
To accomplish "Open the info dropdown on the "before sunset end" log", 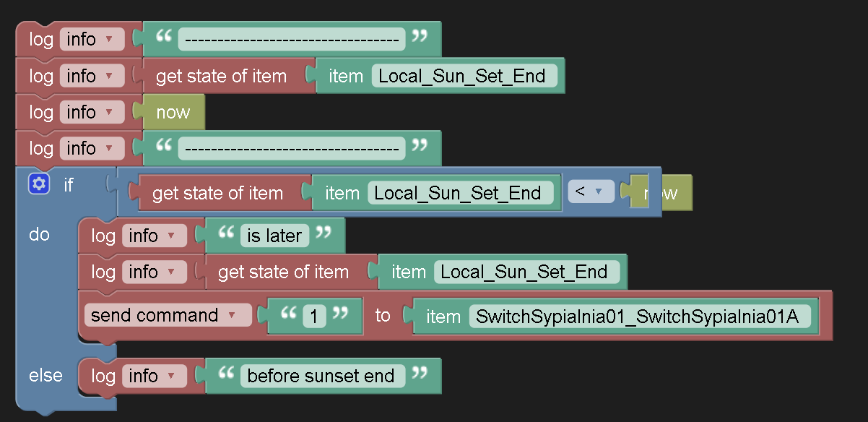I will click(154, 375).
